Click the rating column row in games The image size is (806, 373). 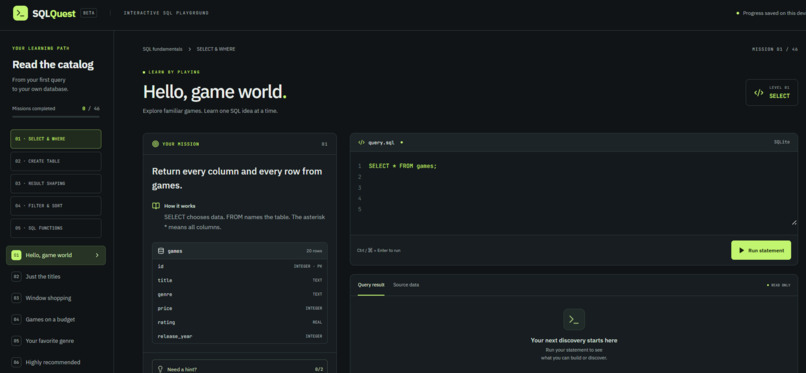[240, 322]
